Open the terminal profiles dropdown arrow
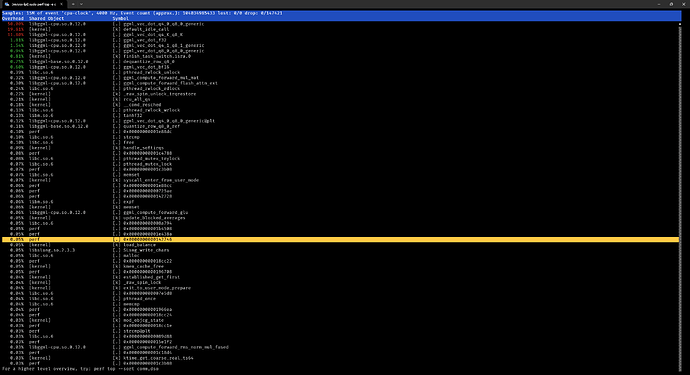This screenshot has height=375, width=690. (x=81, y=4)
